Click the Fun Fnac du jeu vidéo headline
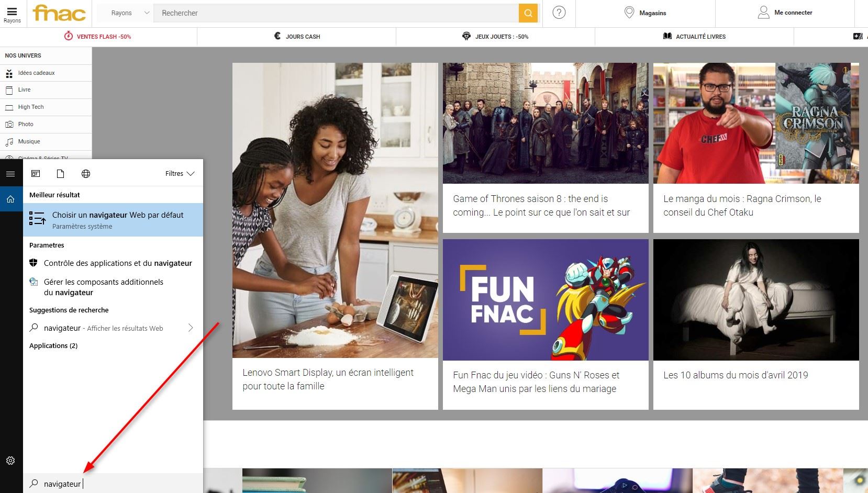868x493 pixels. pyautogui.click(x=536, y=382)
